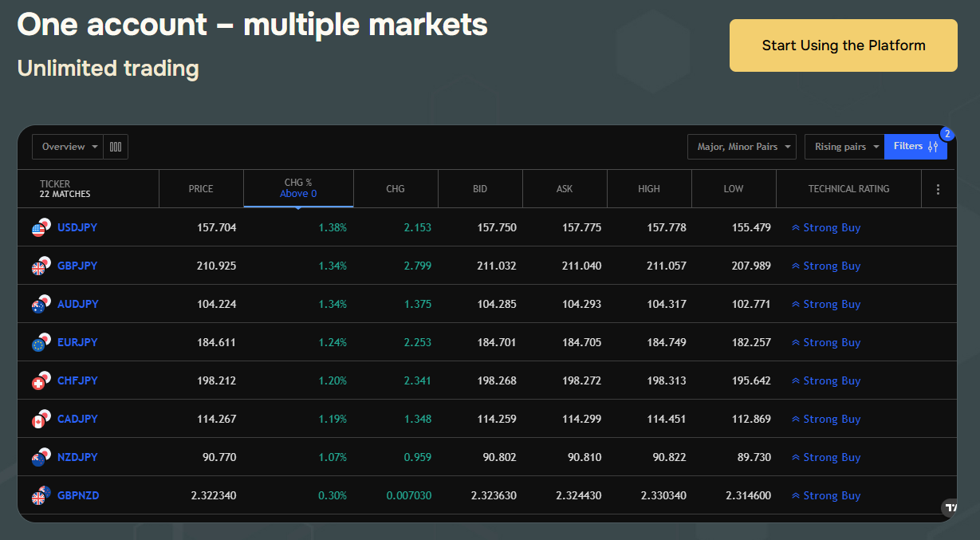The width and height of the screenshot is (980, 540).
Task: Click the GBPJPY flag pair icon
Action: tap(41, 266)
